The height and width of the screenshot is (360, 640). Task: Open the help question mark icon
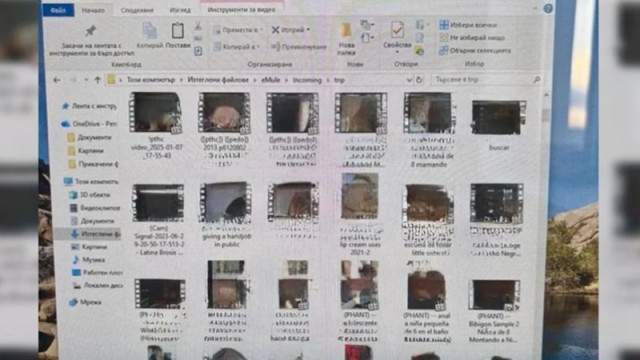tap(548, 9)
